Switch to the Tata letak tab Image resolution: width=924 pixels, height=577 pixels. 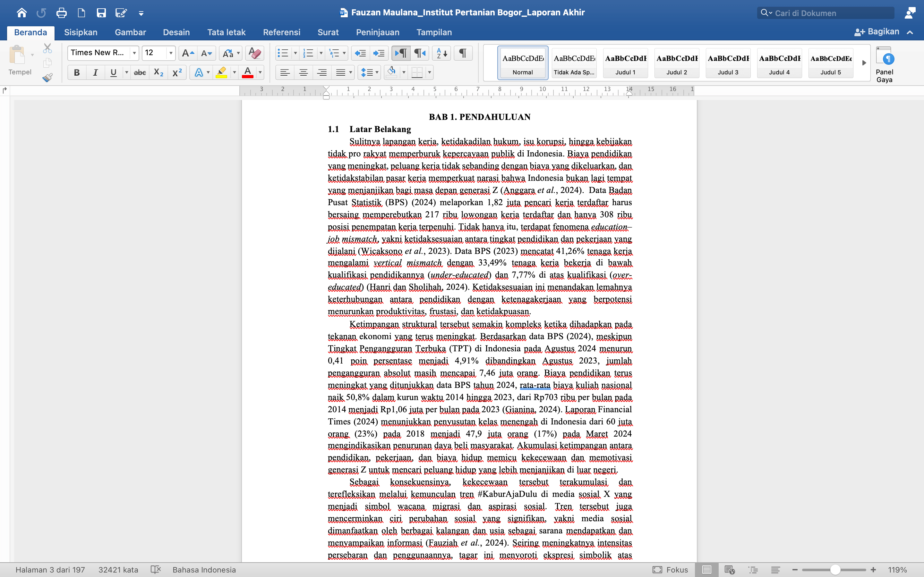(x=226, y=32)
